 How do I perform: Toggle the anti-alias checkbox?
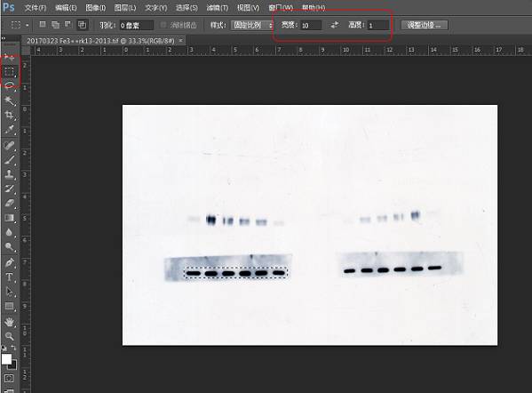[x=163, y=25]
